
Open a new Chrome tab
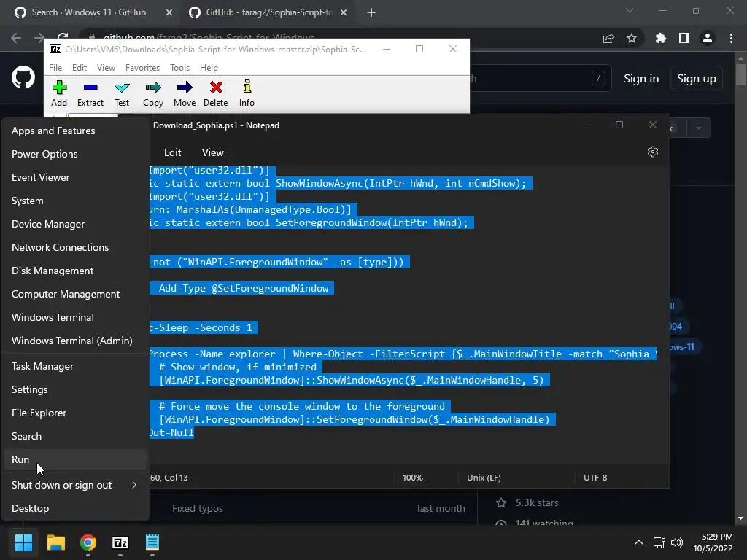[371, 12]
